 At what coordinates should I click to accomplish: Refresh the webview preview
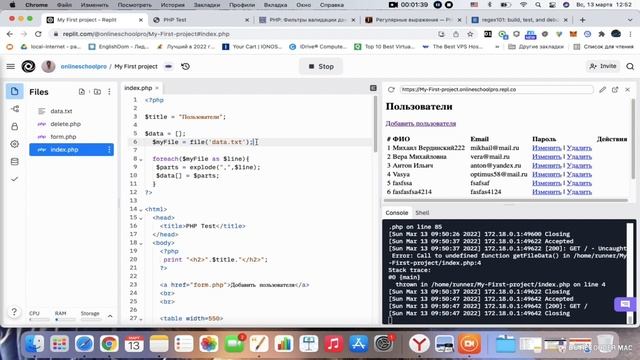click(391, 89)
